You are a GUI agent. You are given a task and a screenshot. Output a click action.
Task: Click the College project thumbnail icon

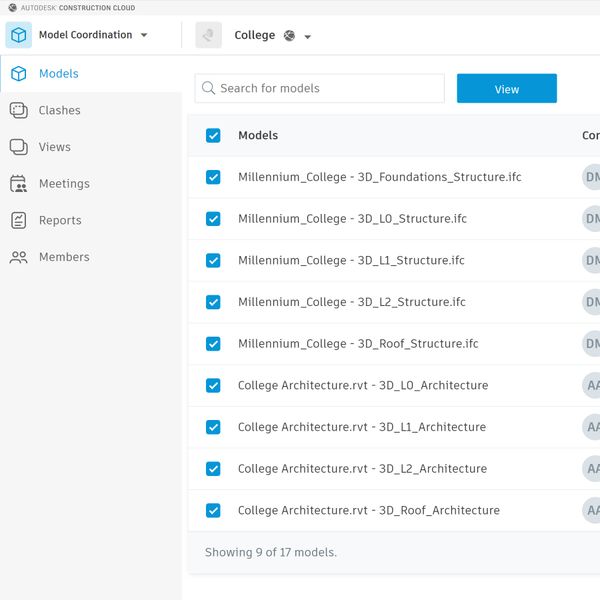coord(209,35)
